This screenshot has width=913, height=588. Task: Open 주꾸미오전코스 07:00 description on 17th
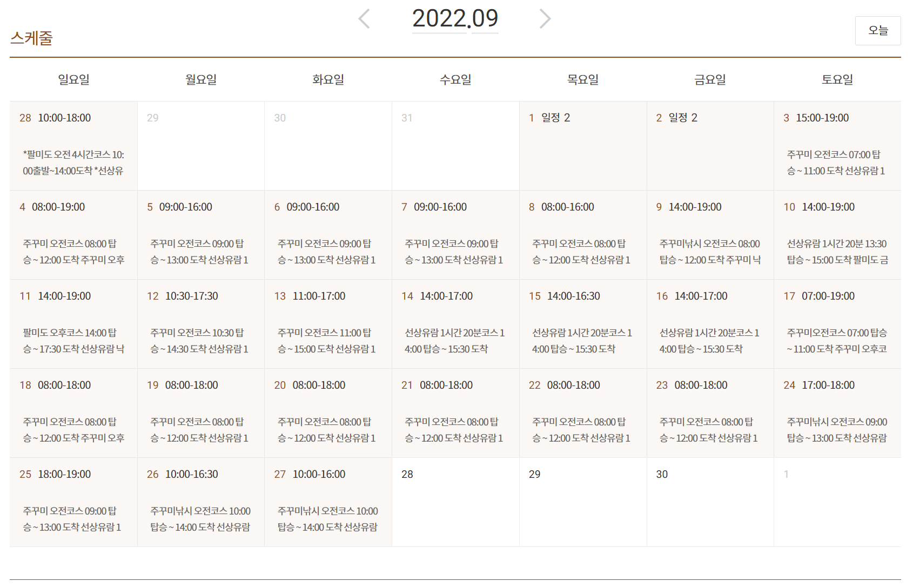837,341
